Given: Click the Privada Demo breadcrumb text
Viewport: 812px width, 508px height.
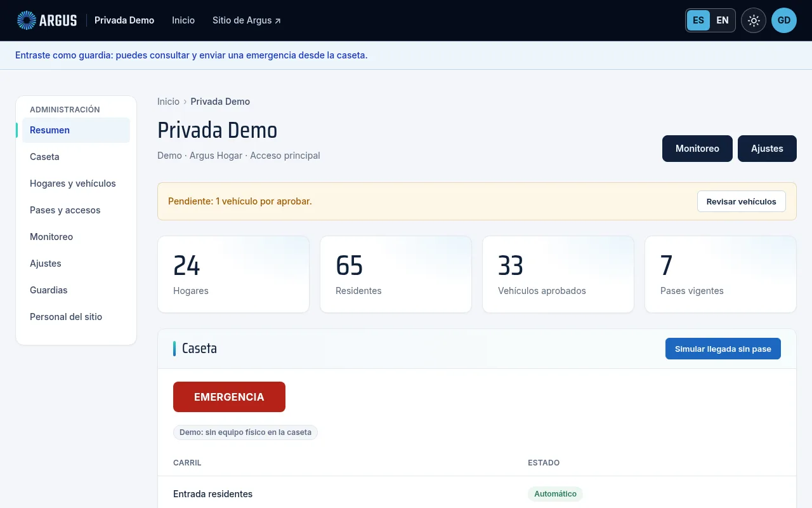Looking at the screenshot, I should click(x=220, y=102).
